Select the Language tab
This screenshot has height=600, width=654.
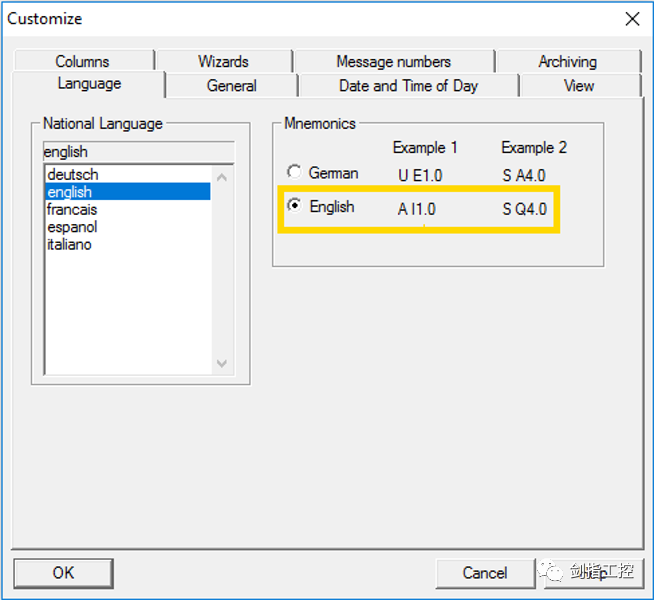(x=89, y=84)
